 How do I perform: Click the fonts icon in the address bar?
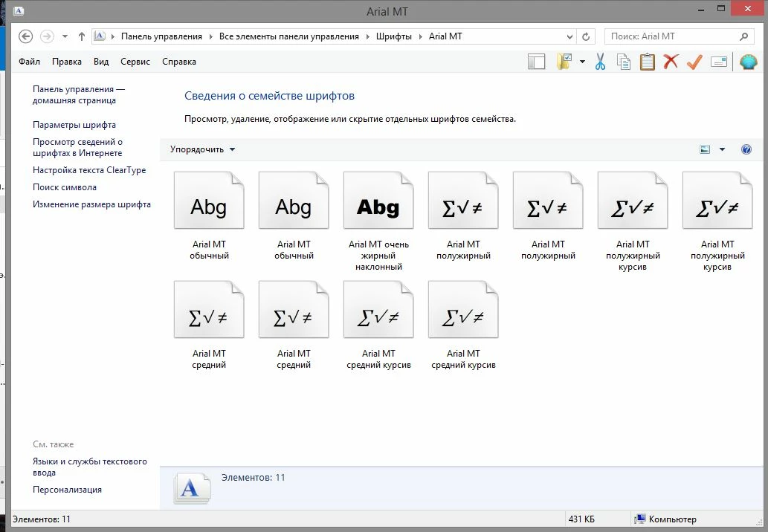point(100,36)
